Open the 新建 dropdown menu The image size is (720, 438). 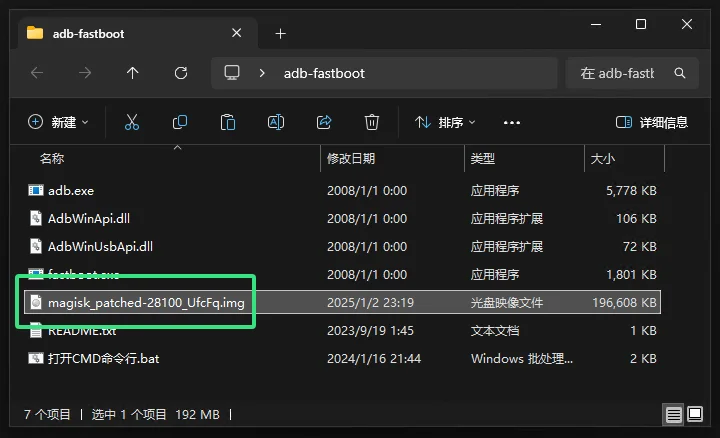(x=58, y=122)
